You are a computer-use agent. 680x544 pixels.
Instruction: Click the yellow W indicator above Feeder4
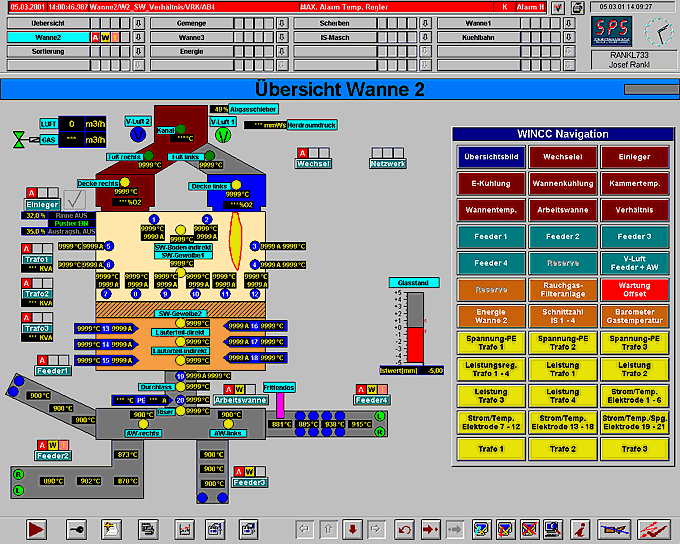click(372, 389)
